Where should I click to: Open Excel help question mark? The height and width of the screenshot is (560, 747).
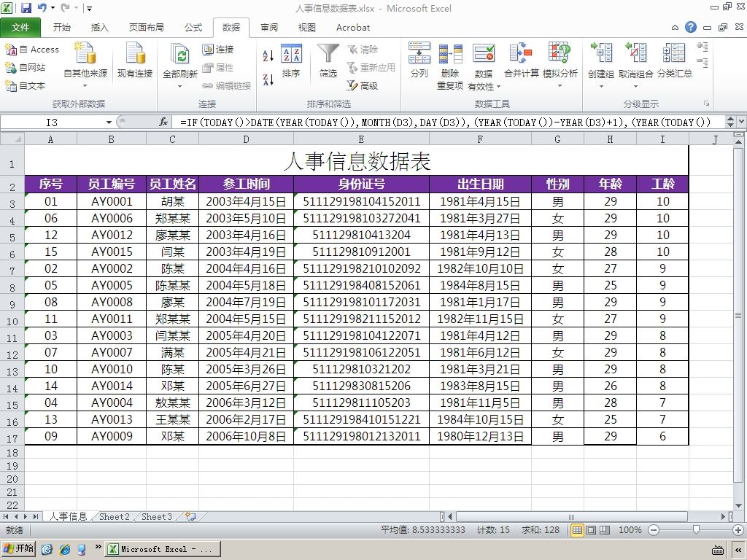[691, 27]
